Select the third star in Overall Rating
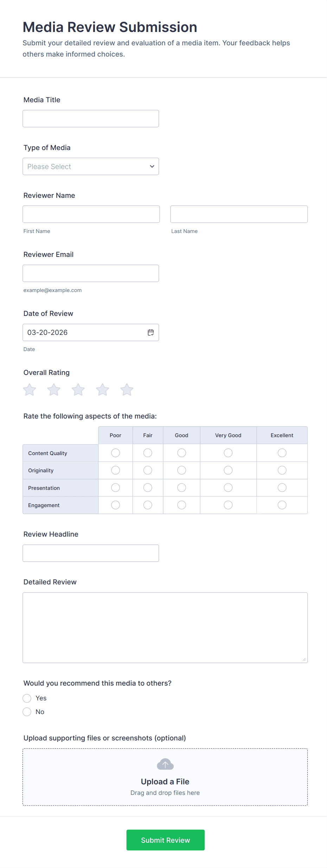327x868 pixels. tap(78, 390)
